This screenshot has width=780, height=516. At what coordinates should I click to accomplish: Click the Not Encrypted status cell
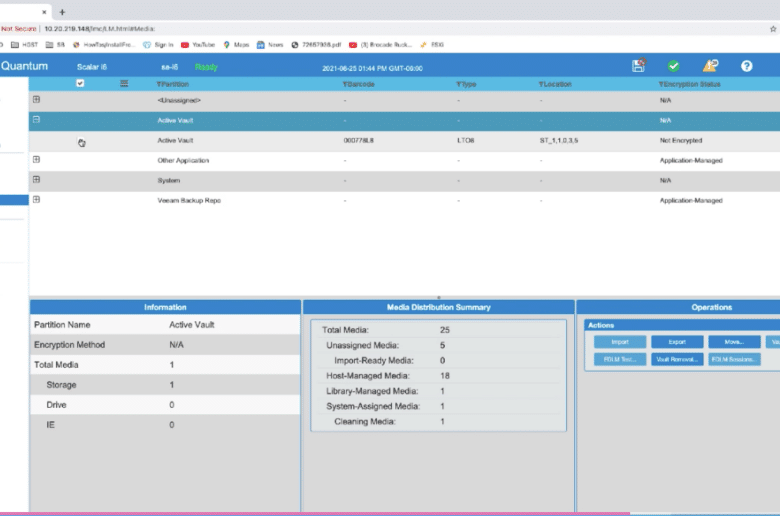click(x=681, y=141)
